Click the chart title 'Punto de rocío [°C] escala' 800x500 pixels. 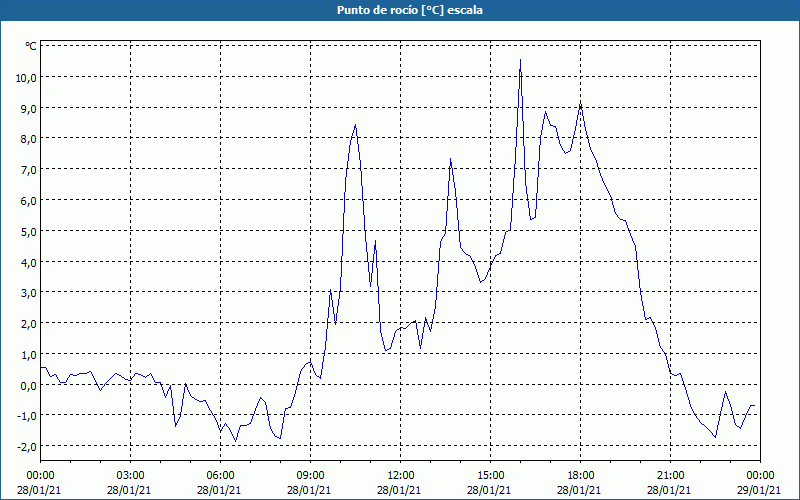click(410, 10)
